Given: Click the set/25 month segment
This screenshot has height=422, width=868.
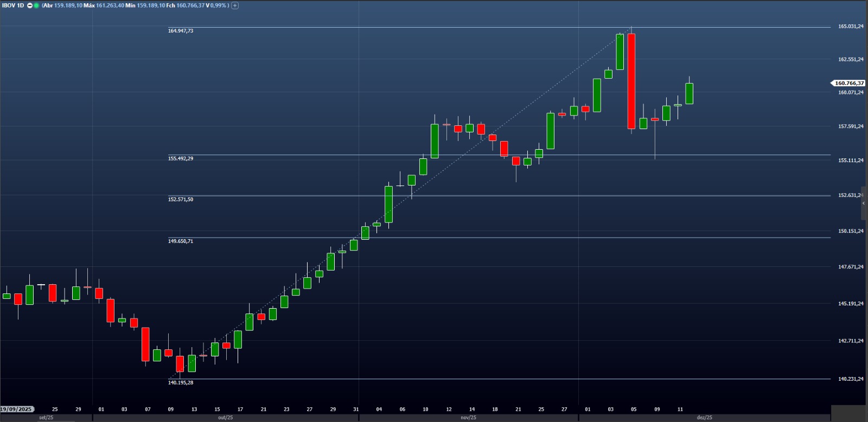Looking at the screenshot, I should [46, 418].
